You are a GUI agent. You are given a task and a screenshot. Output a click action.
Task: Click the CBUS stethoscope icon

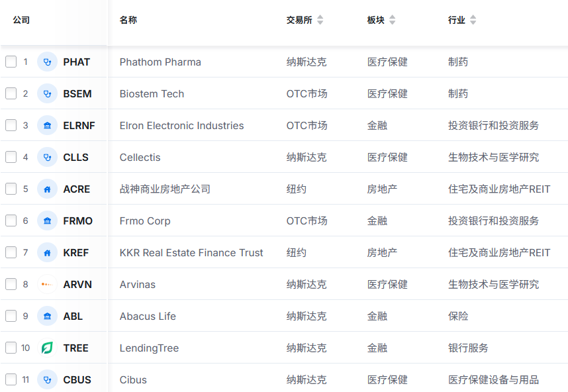[47, 379]
